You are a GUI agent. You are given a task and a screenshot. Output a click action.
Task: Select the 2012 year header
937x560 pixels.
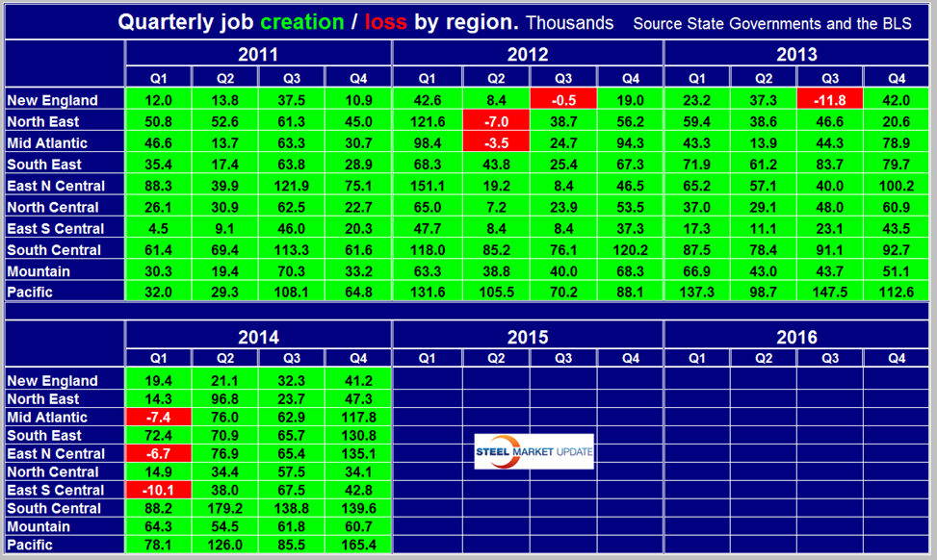pos(528,55)
